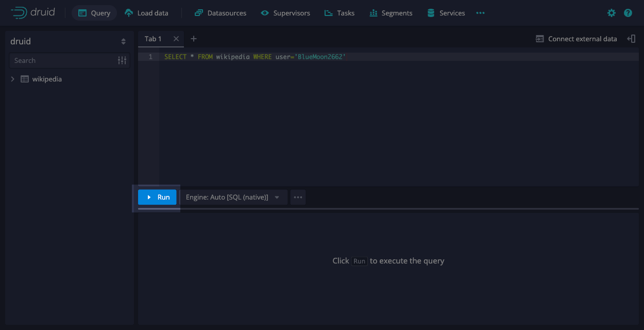Navigate to Tasks view
The height and width of the screenshot is (330, 644).
[x=340, y=13]
